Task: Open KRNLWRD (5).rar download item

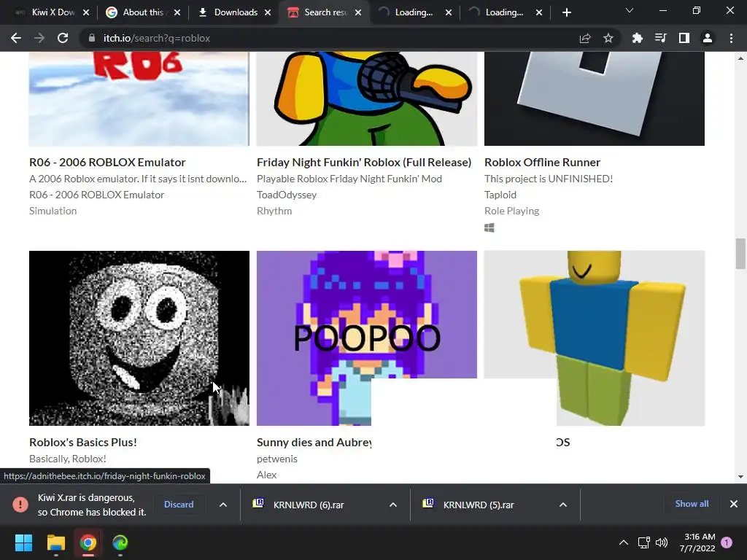Action: pos(479,505)
